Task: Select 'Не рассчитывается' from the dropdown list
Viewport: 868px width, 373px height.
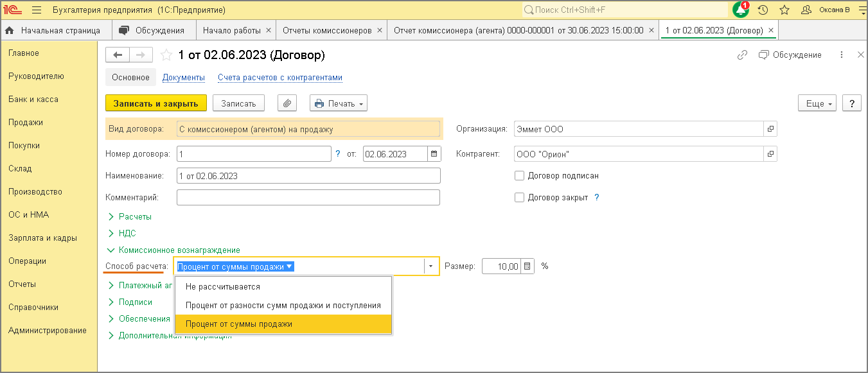Action: click(222, 287)
